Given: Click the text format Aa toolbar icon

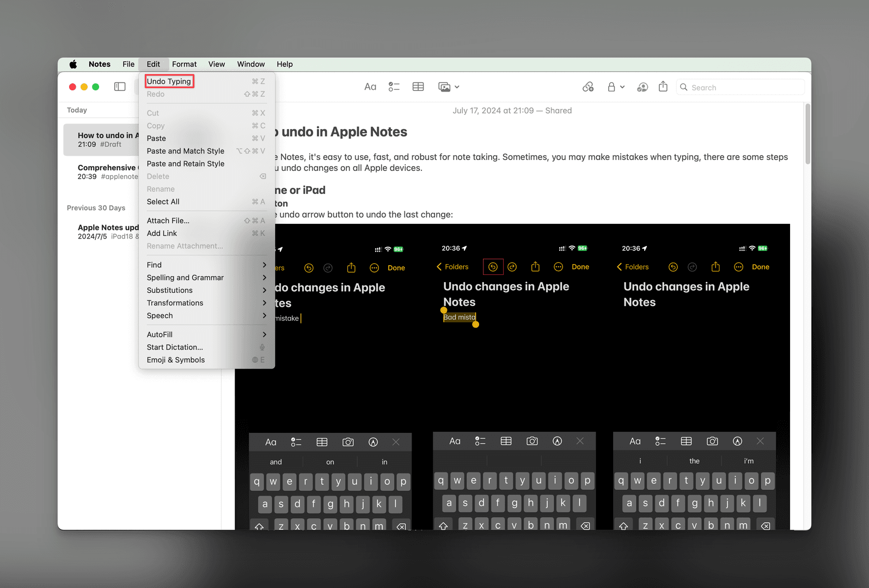Looking at the screenshot, I should click(370, 87).
